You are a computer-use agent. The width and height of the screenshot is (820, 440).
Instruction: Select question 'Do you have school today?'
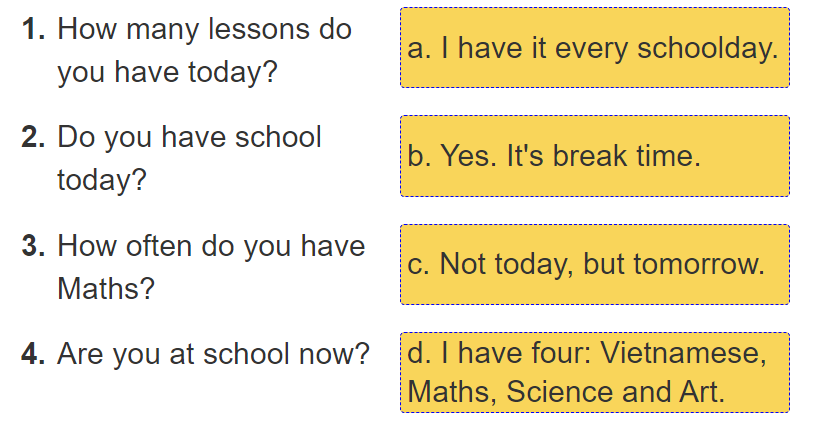[189, 158]
